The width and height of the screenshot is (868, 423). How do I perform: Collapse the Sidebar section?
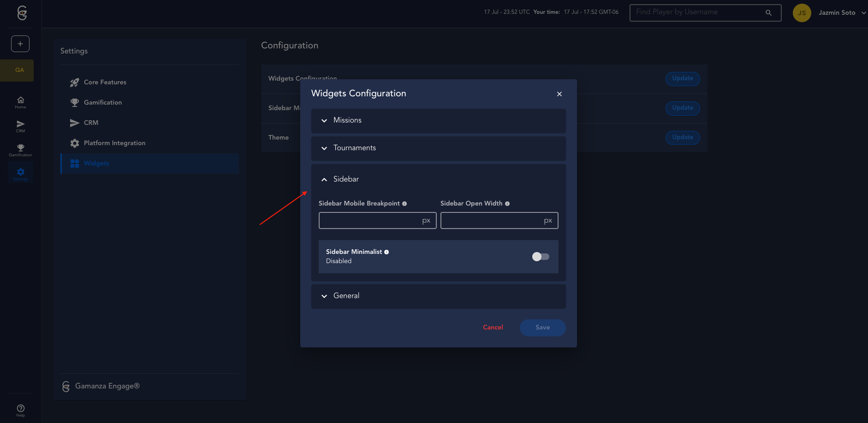(438, 179)
